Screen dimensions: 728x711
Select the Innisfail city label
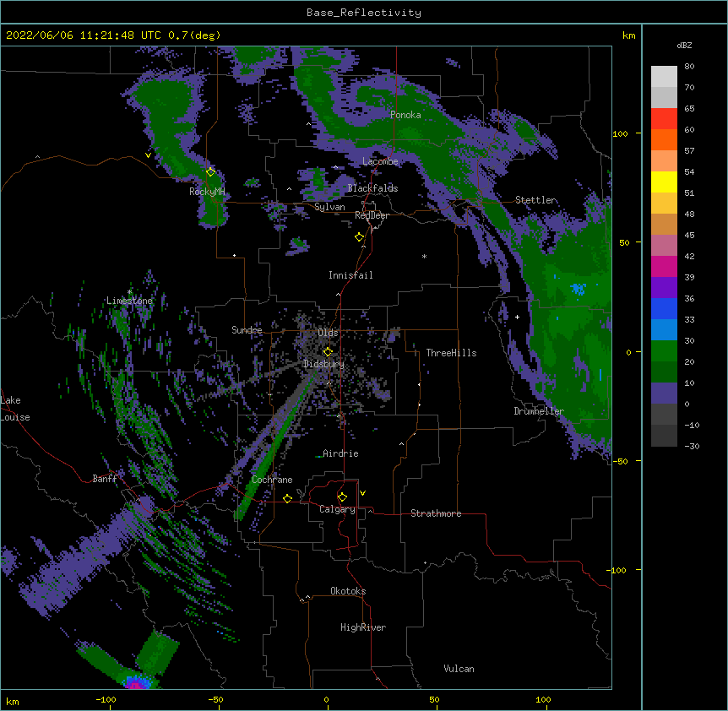(x=350, y=275)
